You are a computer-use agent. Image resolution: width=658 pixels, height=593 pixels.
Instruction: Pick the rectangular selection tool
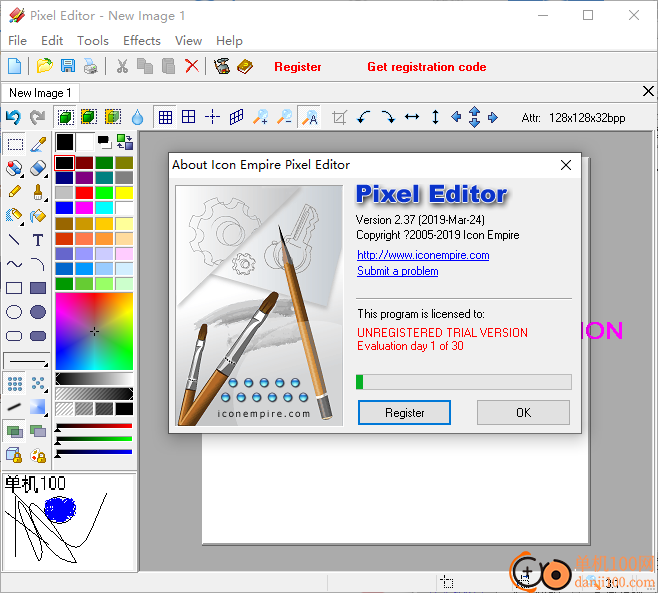pos(15,144)
